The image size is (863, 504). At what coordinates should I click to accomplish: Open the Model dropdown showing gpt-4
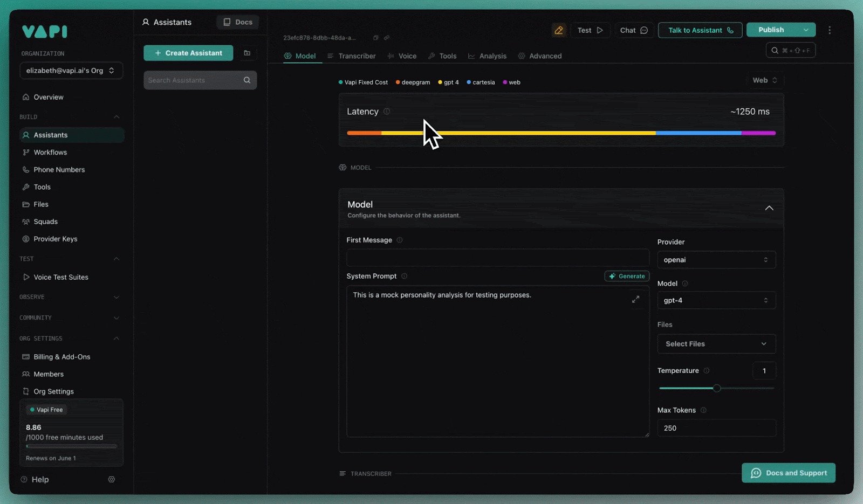click(716, 300)
